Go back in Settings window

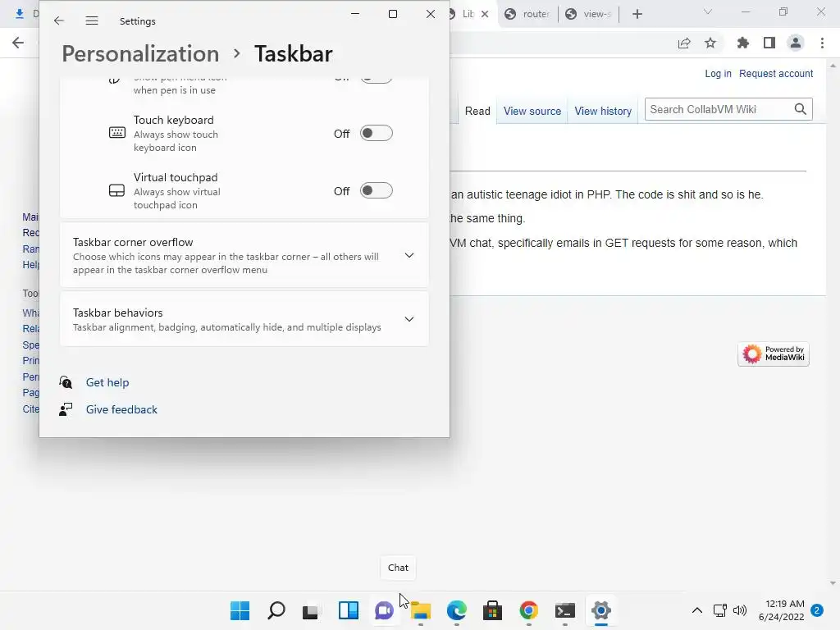click(x=59, y=21)
